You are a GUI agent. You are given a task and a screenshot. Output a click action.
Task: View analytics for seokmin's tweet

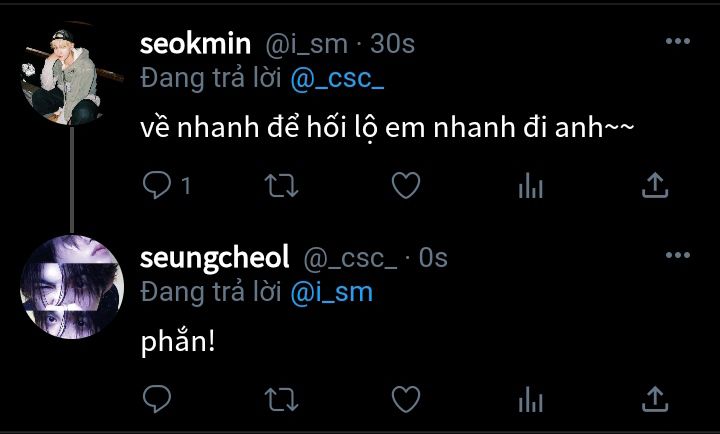tap(530, 185)
